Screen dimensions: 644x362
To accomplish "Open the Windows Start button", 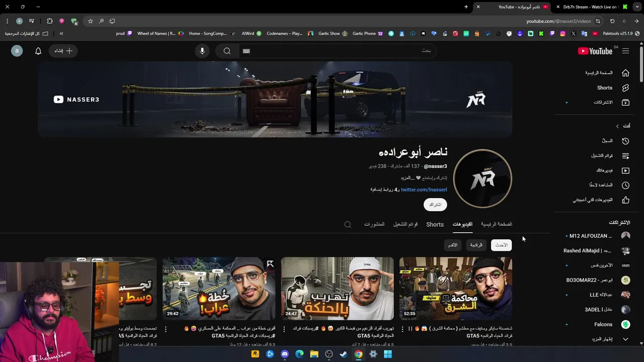I will tap(388, 354).
